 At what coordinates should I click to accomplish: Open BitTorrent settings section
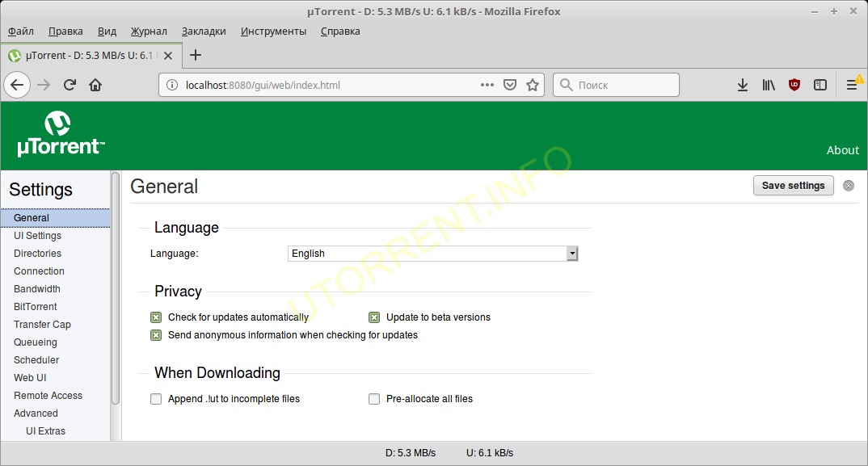[36, 307]
